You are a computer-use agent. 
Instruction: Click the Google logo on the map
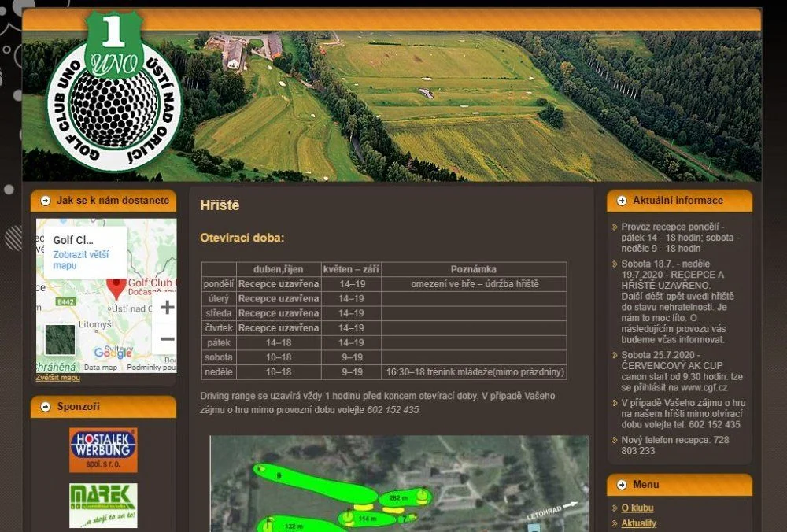[x=113, y=353]
